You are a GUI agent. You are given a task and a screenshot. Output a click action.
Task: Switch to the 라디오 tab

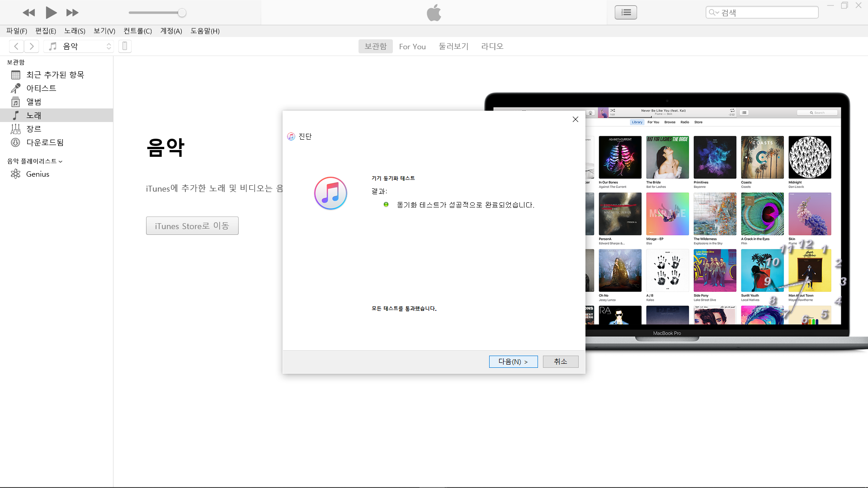(x=492, y=46)
